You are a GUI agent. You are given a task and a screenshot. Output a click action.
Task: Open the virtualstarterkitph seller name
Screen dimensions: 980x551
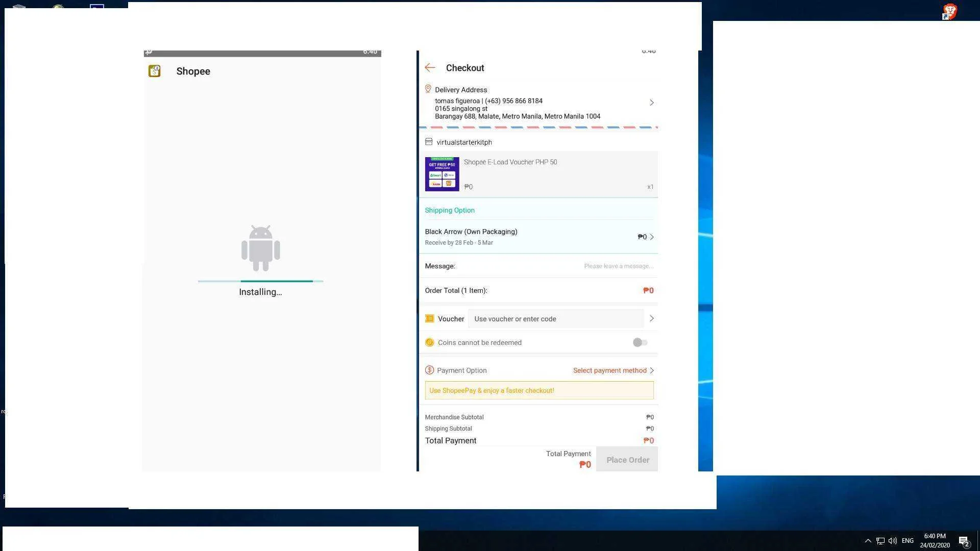tap(464, 142)
